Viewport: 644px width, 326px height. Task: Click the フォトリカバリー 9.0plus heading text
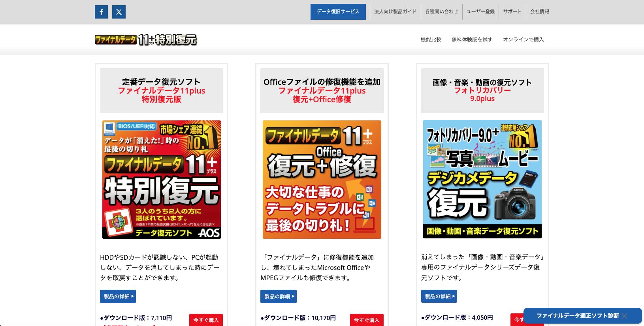(x=482, y=94)
